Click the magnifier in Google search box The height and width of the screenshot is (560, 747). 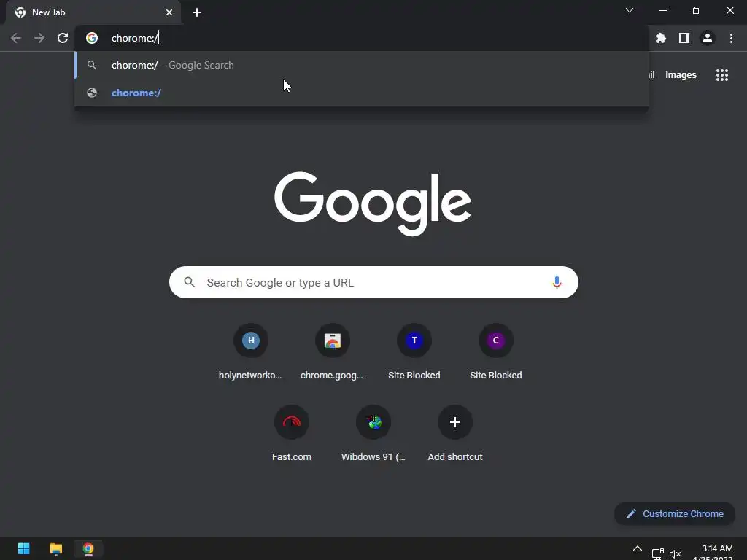click(x=189, y=282)
